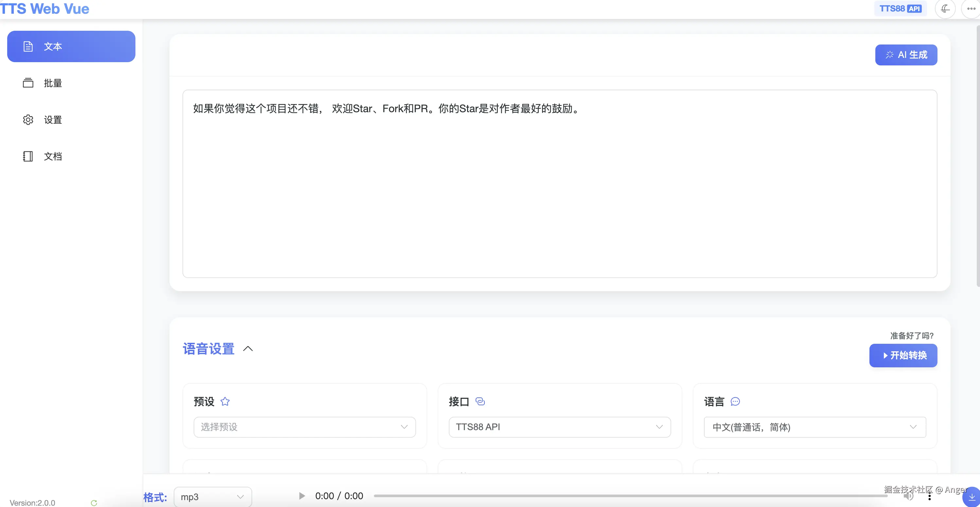Play the generated audio

click(x=302, y=496)
